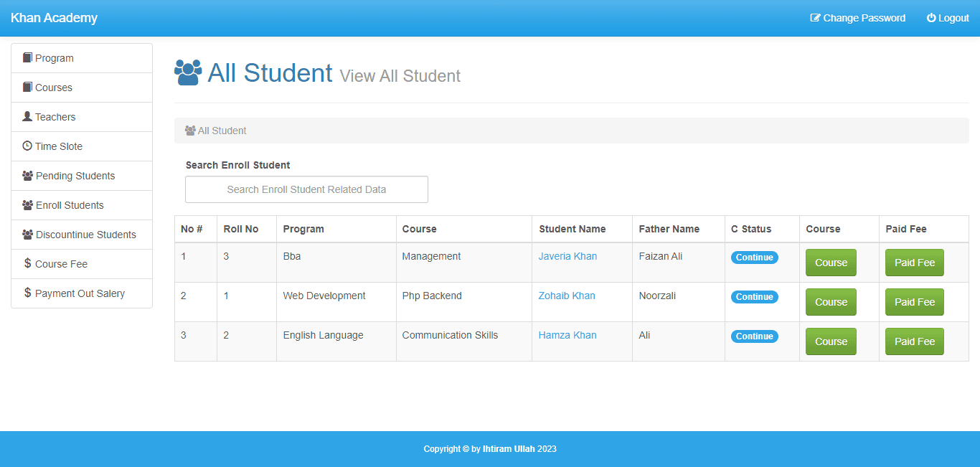Image resolution: width=980 pixels, height=467 pixels.
Task: Go to the Khan Academy home brand link
Action: pyautogui.click(x=54, y=18)
